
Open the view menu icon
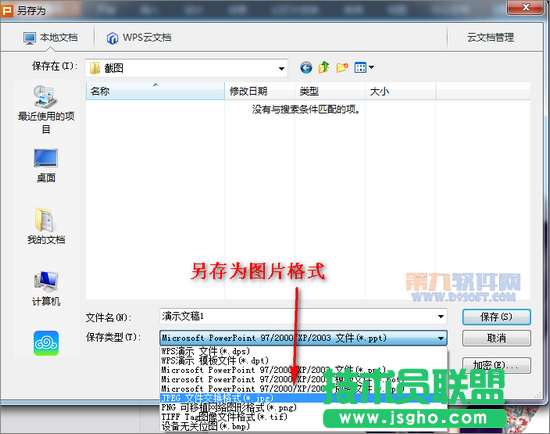364,67
